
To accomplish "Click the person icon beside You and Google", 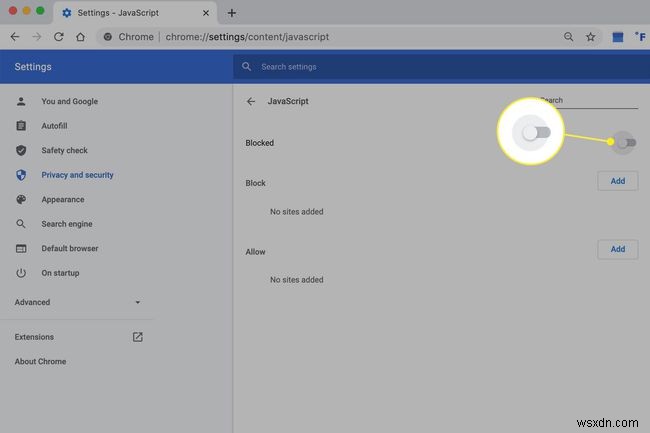I will [x=21, y=101].
